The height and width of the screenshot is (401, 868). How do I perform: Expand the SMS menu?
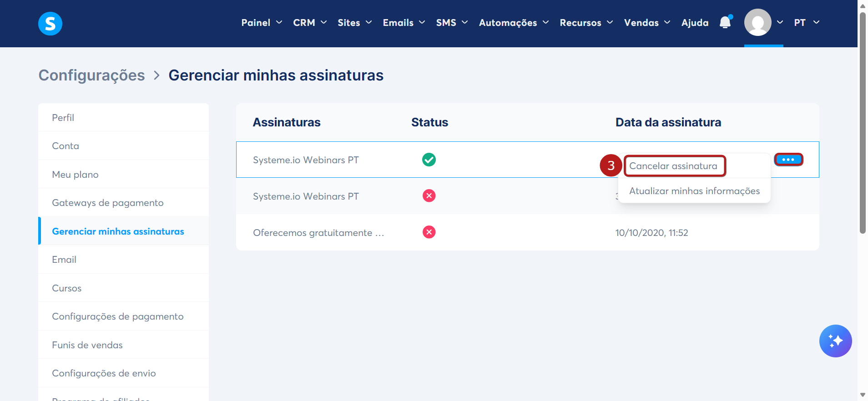(x=452, y=23)
